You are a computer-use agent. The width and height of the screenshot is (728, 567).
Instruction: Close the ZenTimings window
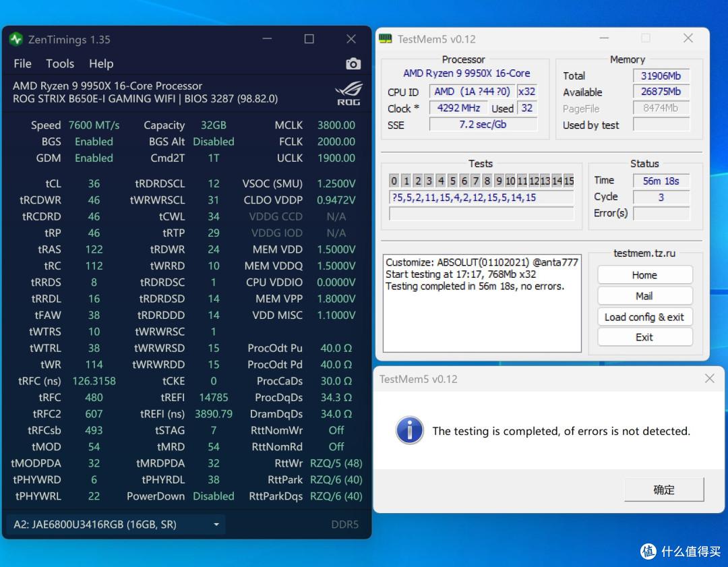pos(351,38)
